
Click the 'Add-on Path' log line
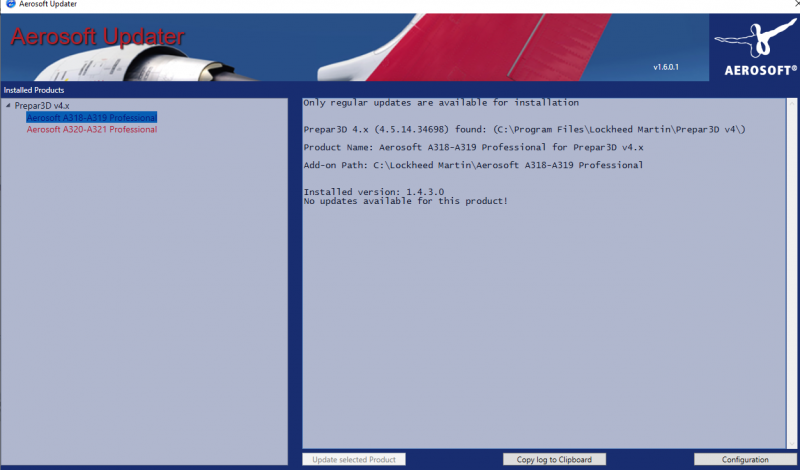click(x=473, y=165)
